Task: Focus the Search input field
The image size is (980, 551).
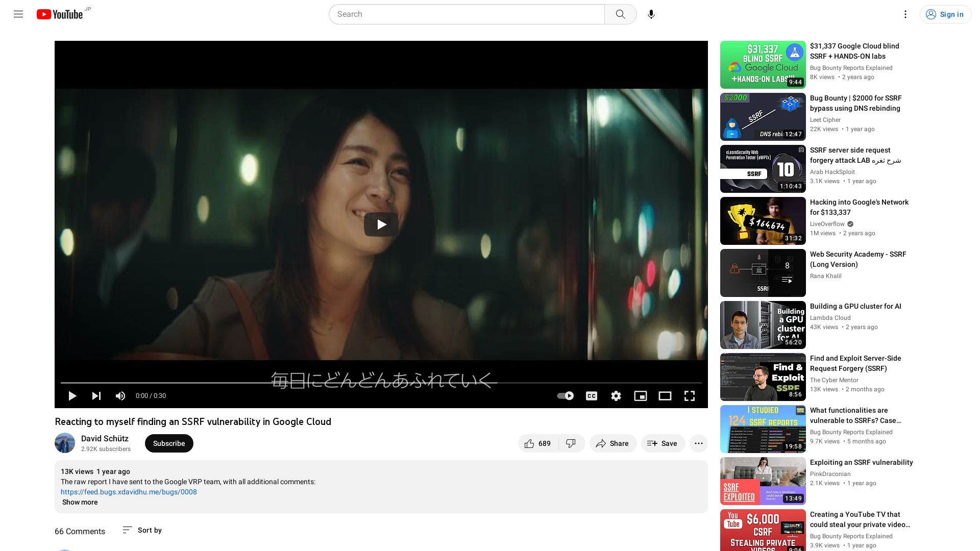Action: pyautogui.click(x=467, y=14)
